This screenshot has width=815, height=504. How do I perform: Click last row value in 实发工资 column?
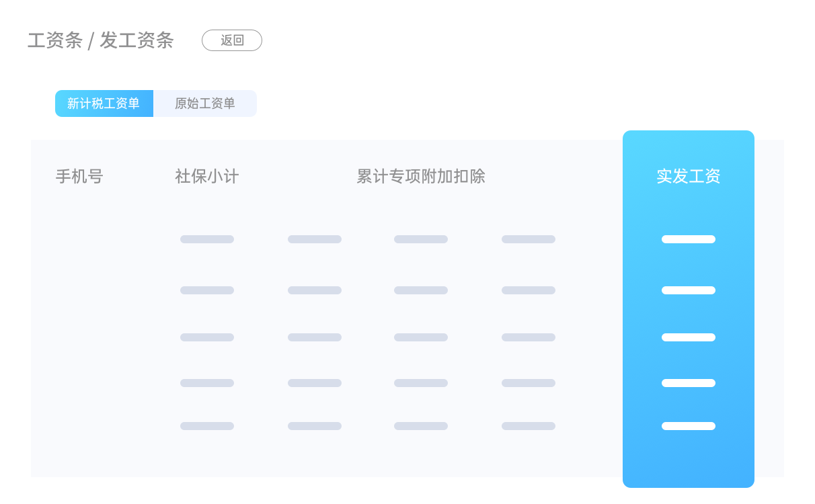tap(688, 426)
